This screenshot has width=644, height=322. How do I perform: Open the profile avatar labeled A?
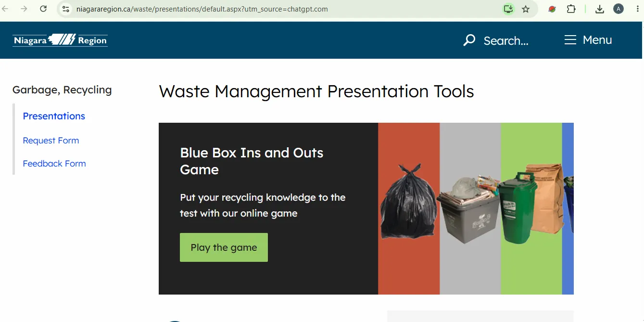[619, 9]
